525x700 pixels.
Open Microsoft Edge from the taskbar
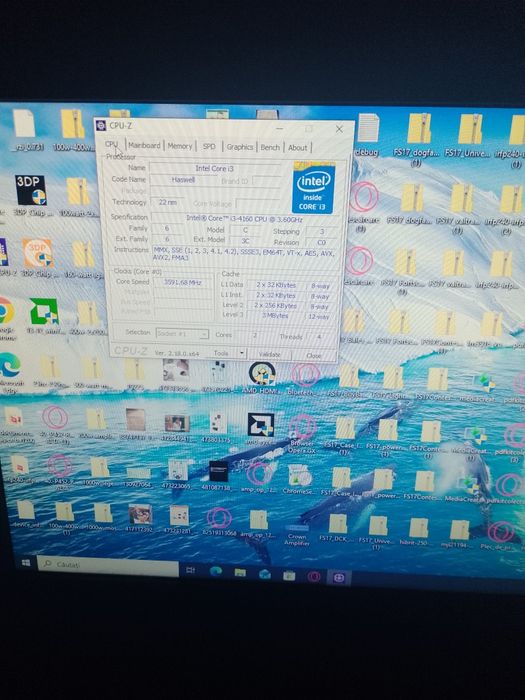(216, 571)
